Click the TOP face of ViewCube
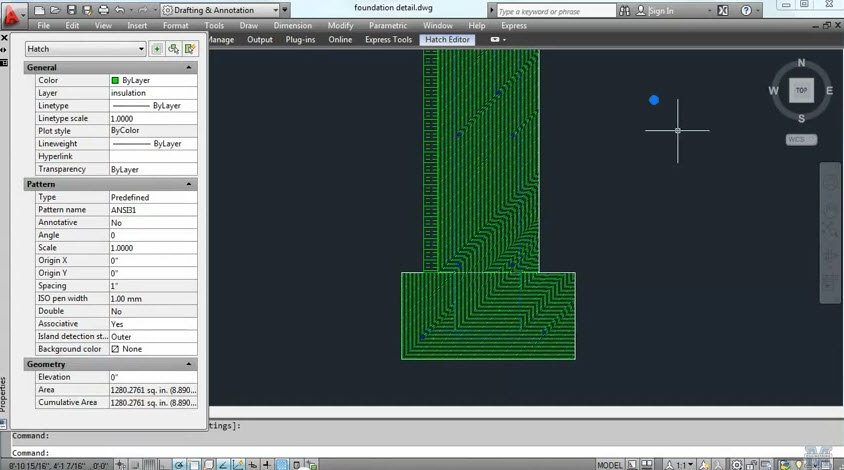 click(801, 90)
